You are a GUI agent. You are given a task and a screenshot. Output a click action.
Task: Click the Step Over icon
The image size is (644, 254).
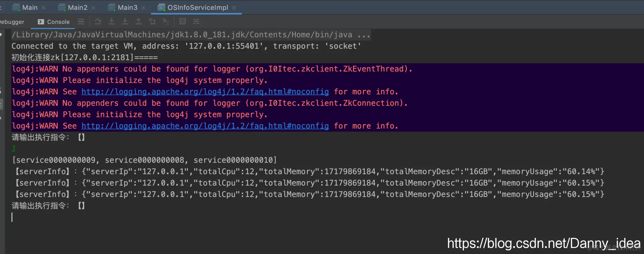click(98, 21)
